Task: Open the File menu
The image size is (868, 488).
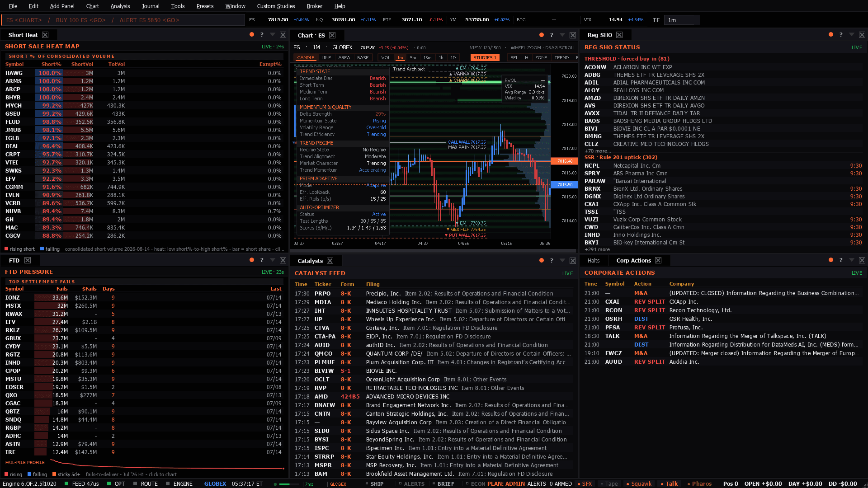Action: [x=13, y=6]
